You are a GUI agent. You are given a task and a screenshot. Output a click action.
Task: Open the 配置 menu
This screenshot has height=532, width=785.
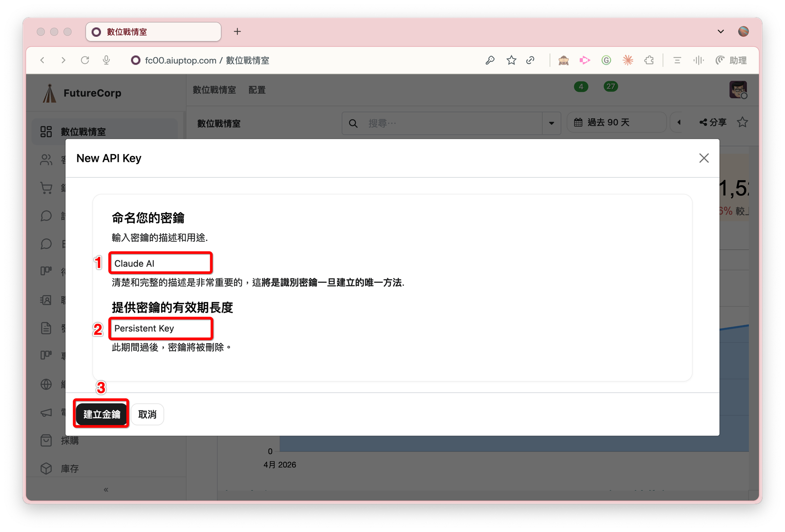pyautogui.click(x=257, y=90)
